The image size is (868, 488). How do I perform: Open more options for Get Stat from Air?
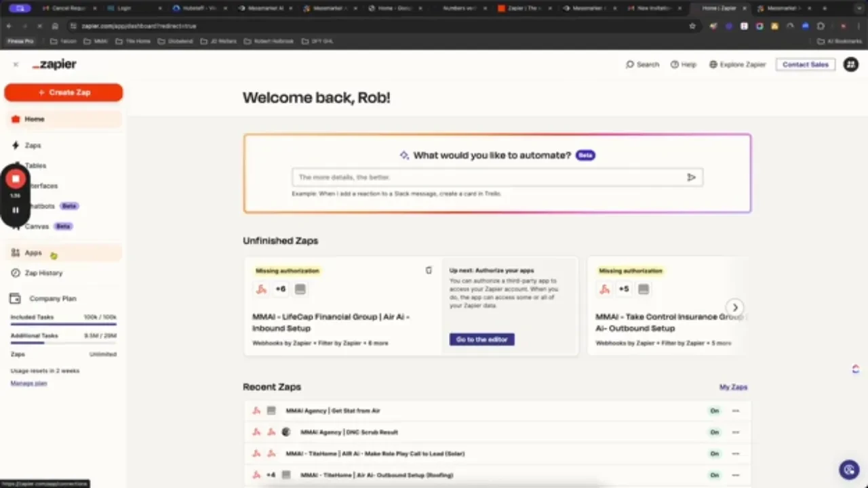click(x=736, y=411)
